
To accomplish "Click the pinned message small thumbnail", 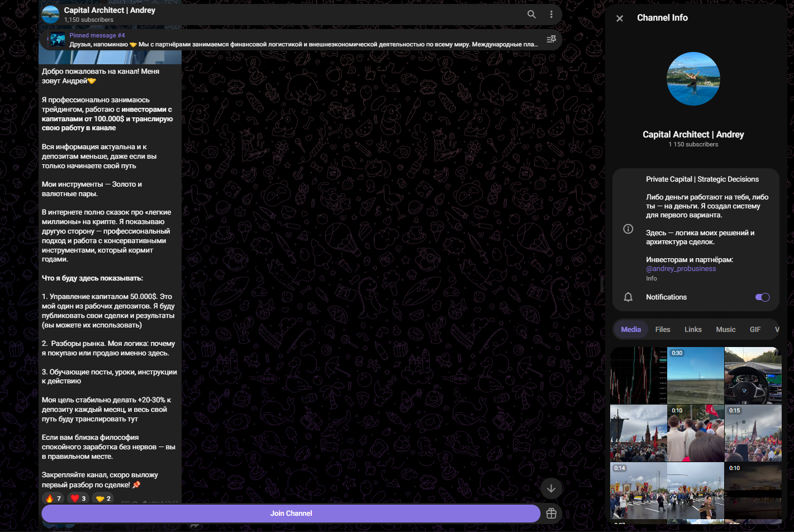I will [58, 40].
